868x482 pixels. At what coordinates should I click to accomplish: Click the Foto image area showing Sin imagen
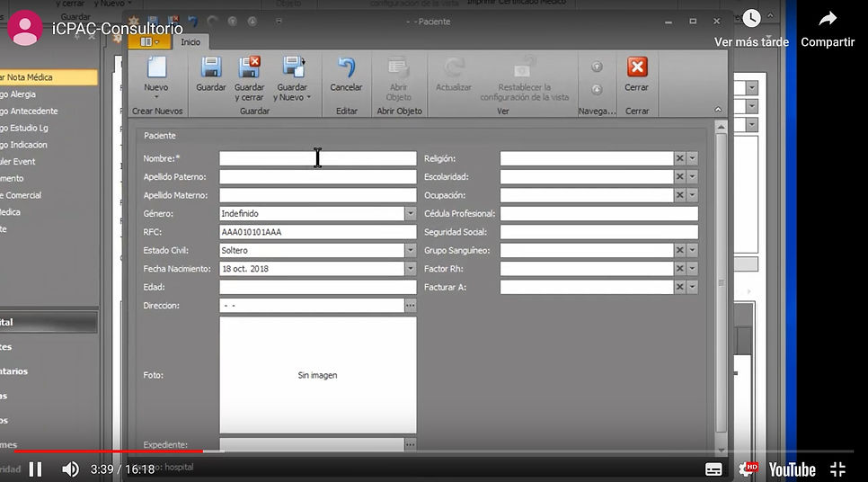(x=318, y=375)
